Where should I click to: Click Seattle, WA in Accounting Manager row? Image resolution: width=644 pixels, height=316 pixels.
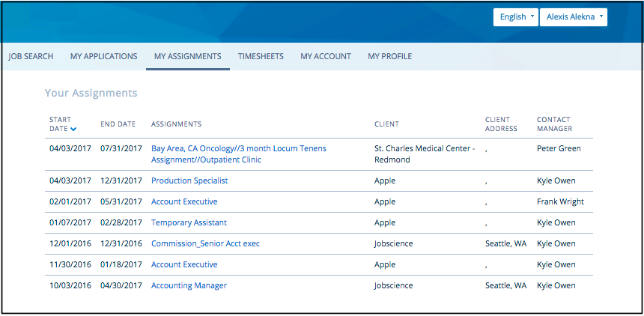click(505, 285)
